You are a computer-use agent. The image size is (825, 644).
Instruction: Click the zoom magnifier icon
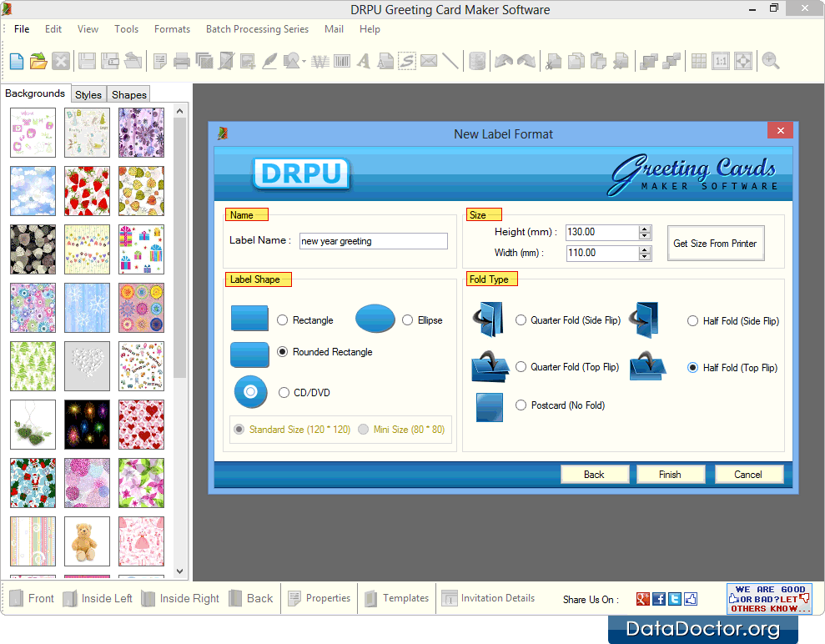tap(770, 61)
